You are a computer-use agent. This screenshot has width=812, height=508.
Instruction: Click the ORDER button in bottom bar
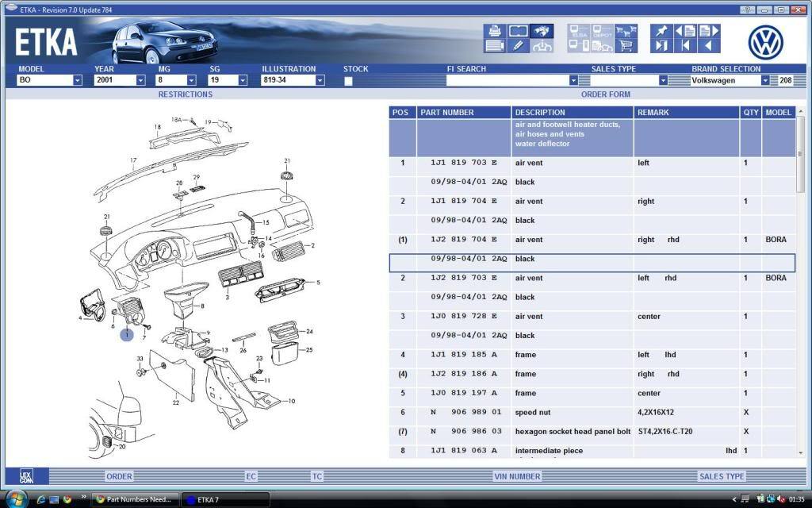pos(119,476)
